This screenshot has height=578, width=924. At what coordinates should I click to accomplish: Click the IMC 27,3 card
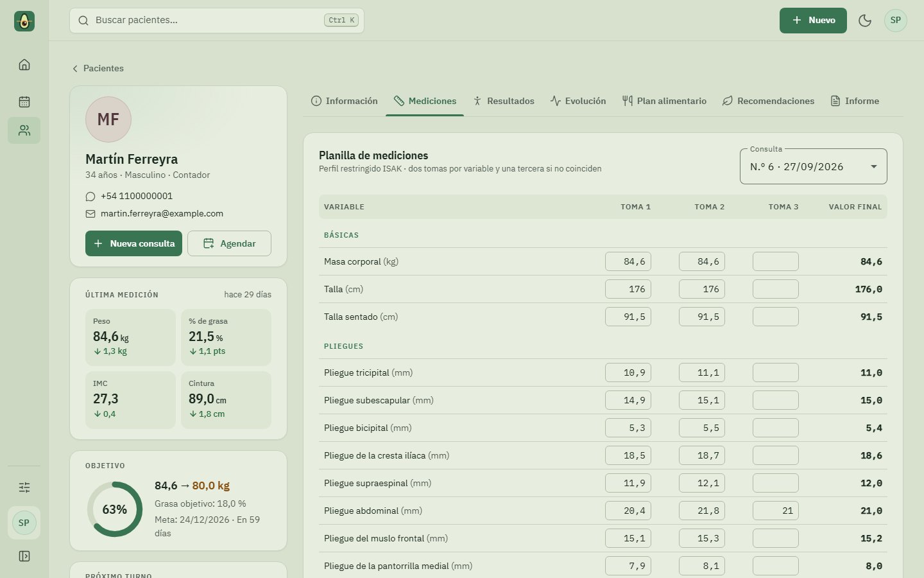130,400
